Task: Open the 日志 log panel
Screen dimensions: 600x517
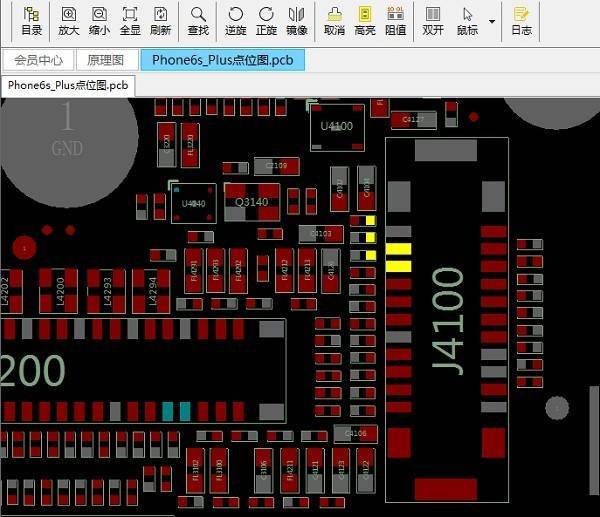Action: (x=521, y=20)
